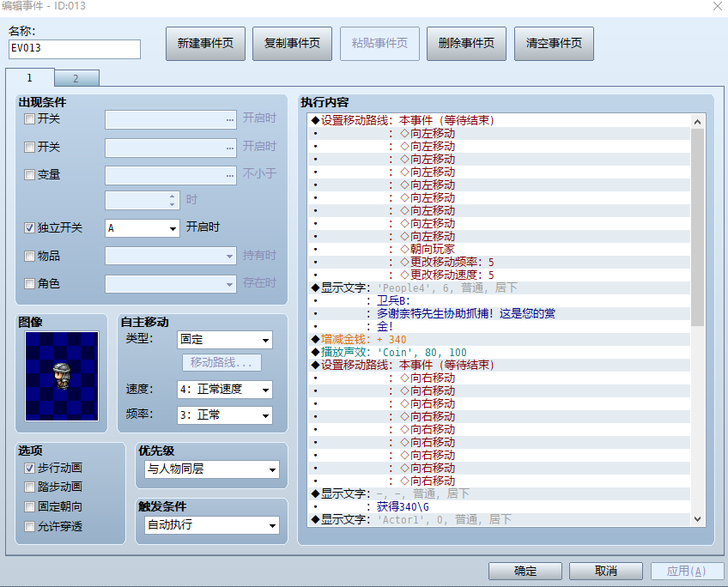Click the 执行内容 vertical scrollbar thumb
Viewport: 728px width, 587px height.
tap(697, 227)
